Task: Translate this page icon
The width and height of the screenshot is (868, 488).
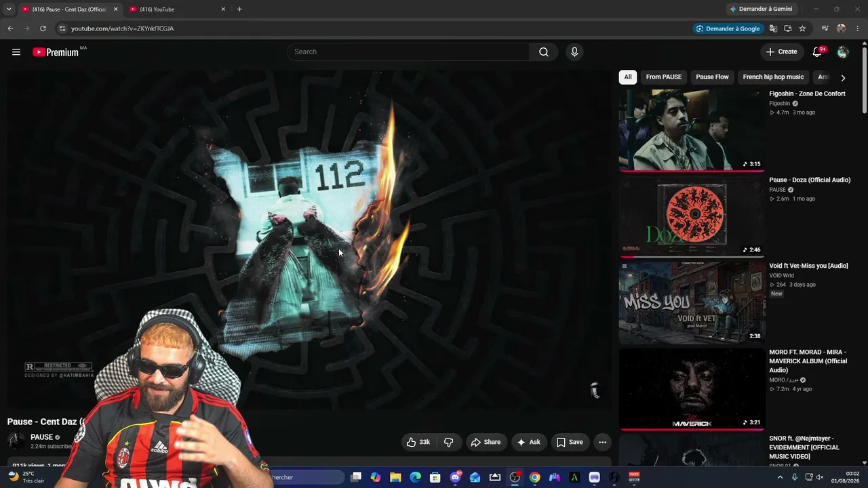Action: click(773, 28)
